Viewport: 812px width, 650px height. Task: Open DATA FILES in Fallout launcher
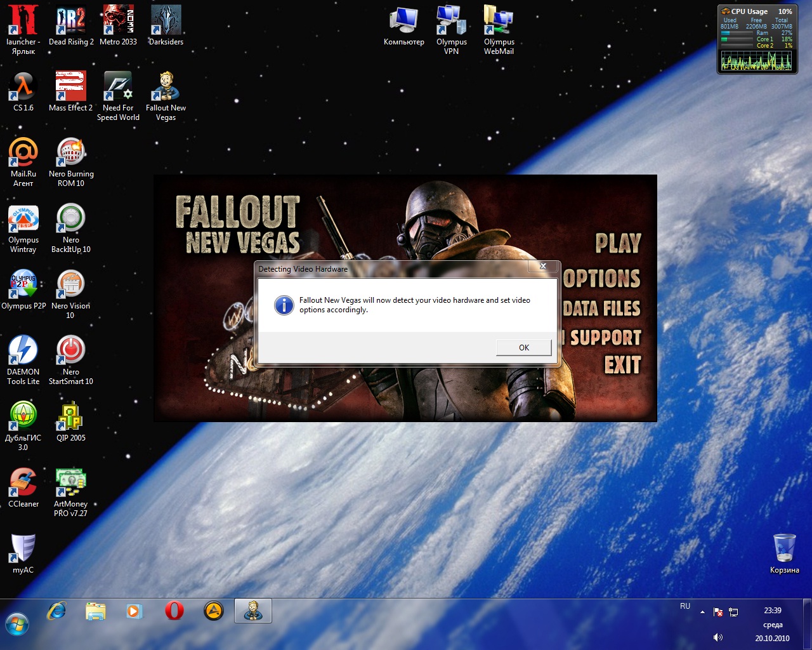(x=601, y=308)
